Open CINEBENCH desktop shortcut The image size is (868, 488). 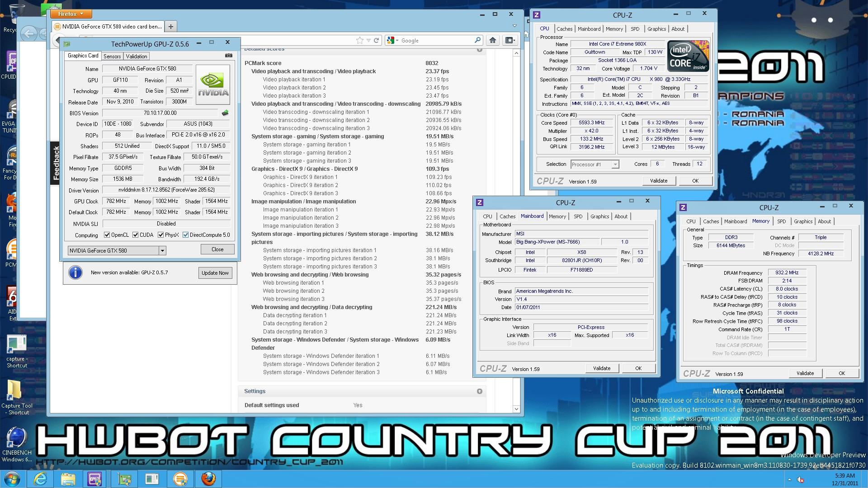(x=16, y=444)
